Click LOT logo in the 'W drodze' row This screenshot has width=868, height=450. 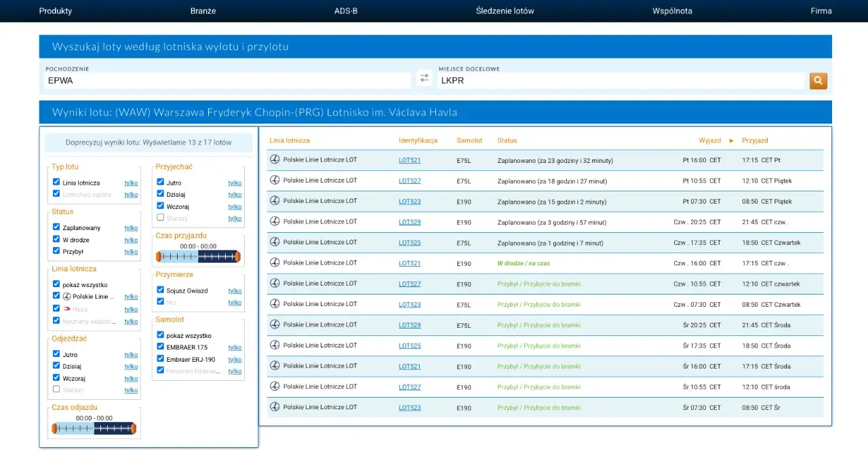coord(275,263)
